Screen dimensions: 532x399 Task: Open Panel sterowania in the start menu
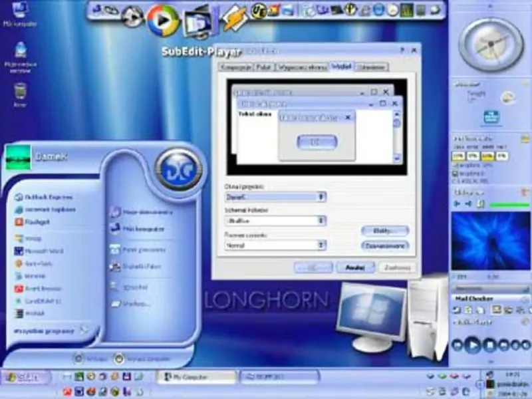pyautogui.click(x=138, y=250)
